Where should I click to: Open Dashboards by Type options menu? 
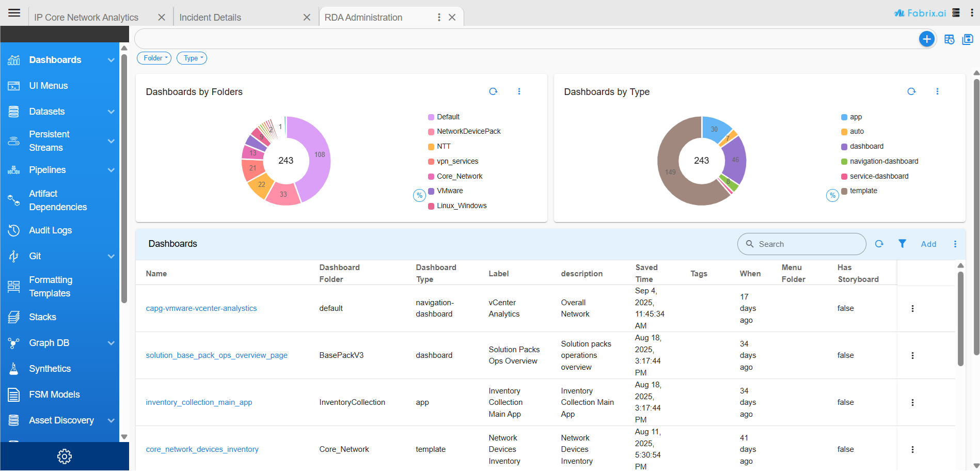point(937,91)
